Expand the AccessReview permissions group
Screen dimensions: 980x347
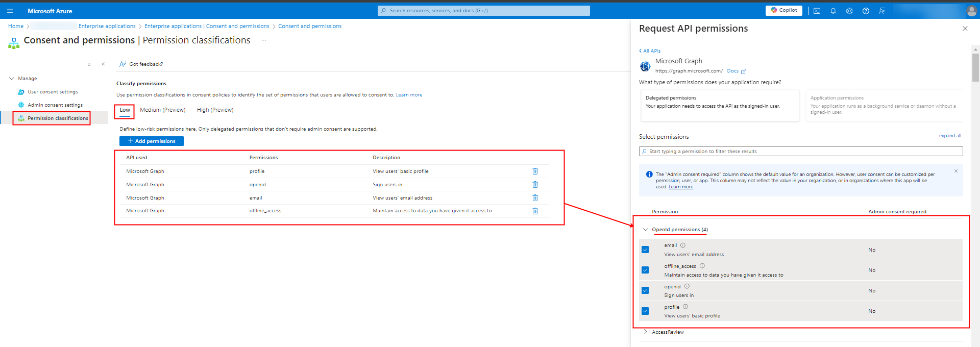point(646,332)
